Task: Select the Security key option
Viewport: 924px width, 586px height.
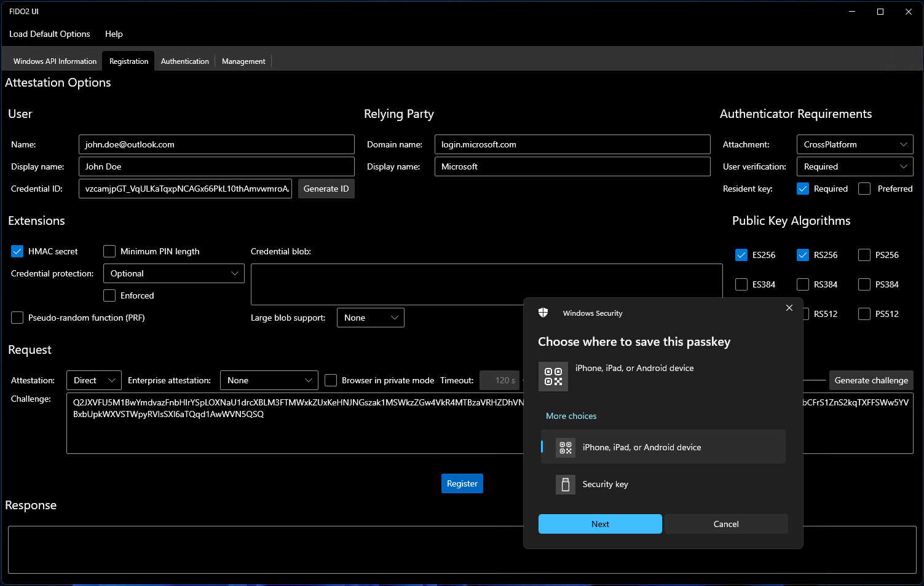Action: tap(663, 484)
